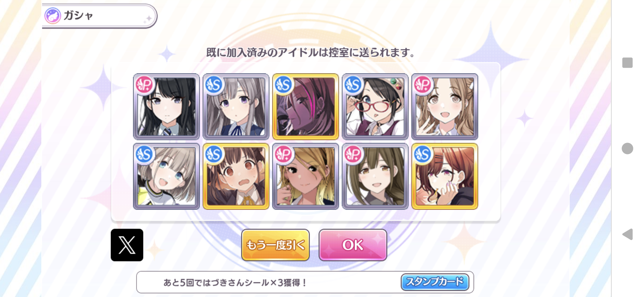Click the S badge on the purple silhouette card
The width and height of the screenshot is (644, 297).
point(283,84)
